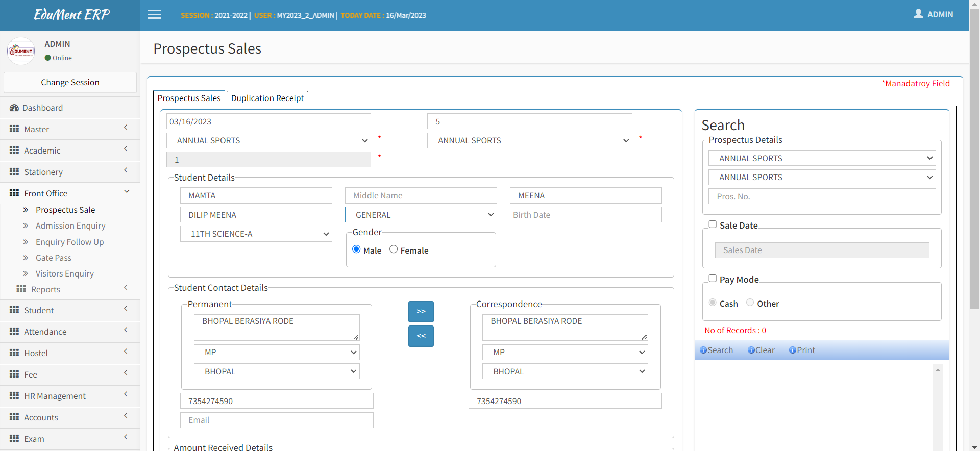
Task: Click the EduMent school logo avatar
Action: 21,51
